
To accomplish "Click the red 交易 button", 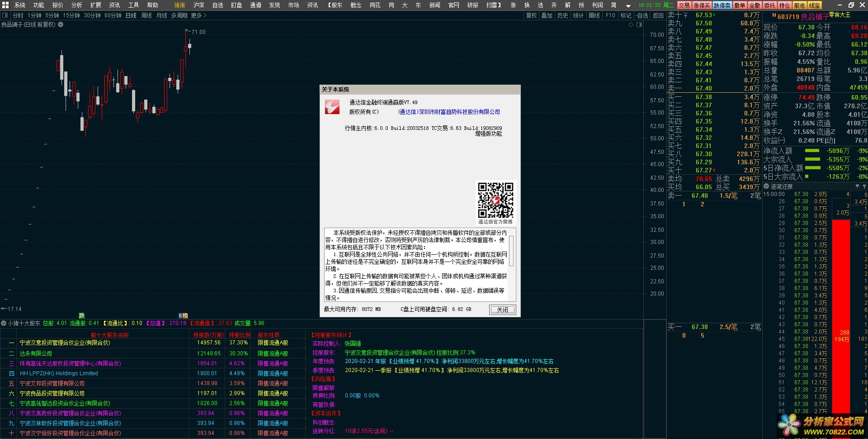I will click(x=684, y=5).
